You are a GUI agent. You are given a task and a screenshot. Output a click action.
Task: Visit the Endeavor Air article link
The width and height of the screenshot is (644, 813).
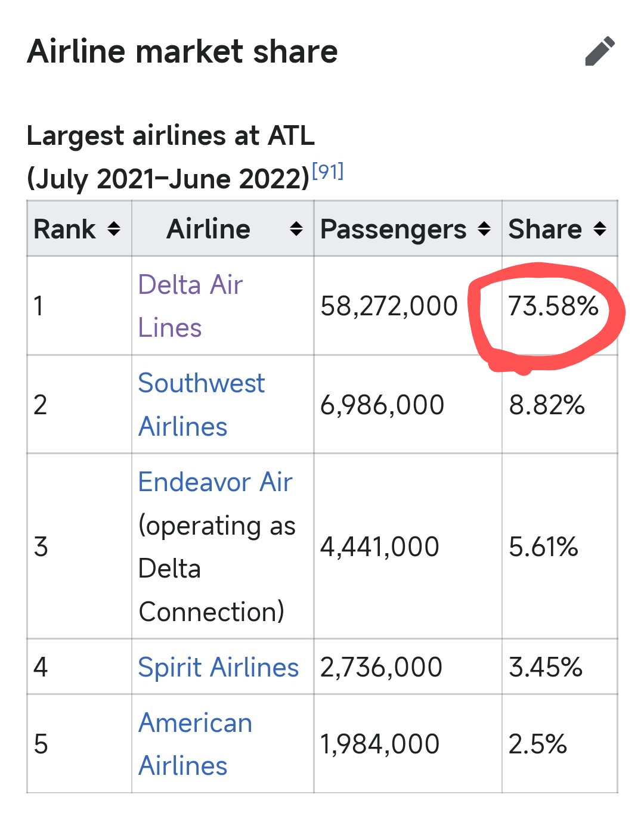[x=215, y=482]
